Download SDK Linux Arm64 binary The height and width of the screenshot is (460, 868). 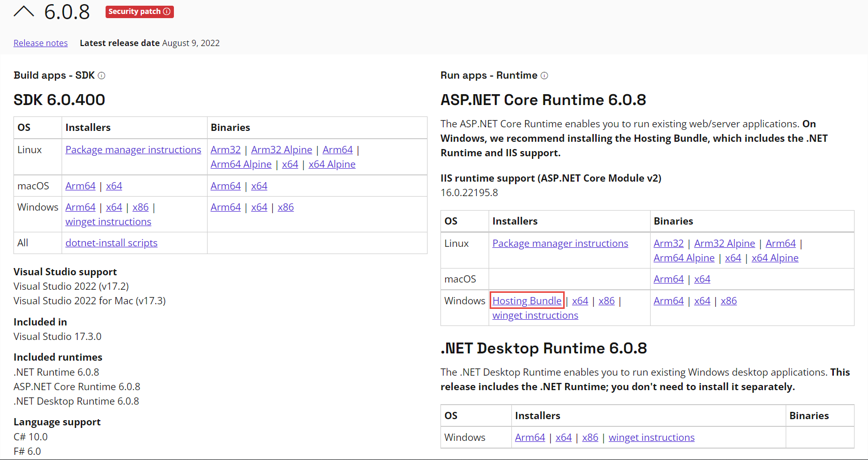337,150
